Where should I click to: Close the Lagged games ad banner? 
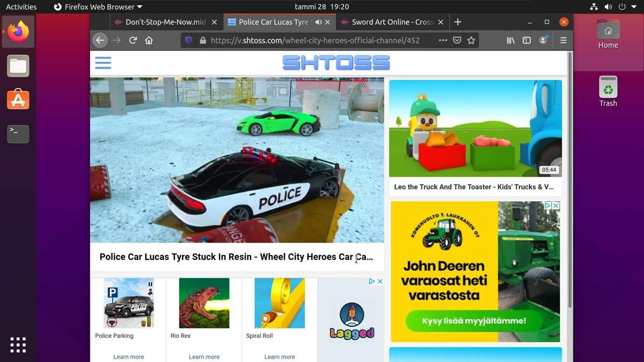click(380, 281)
